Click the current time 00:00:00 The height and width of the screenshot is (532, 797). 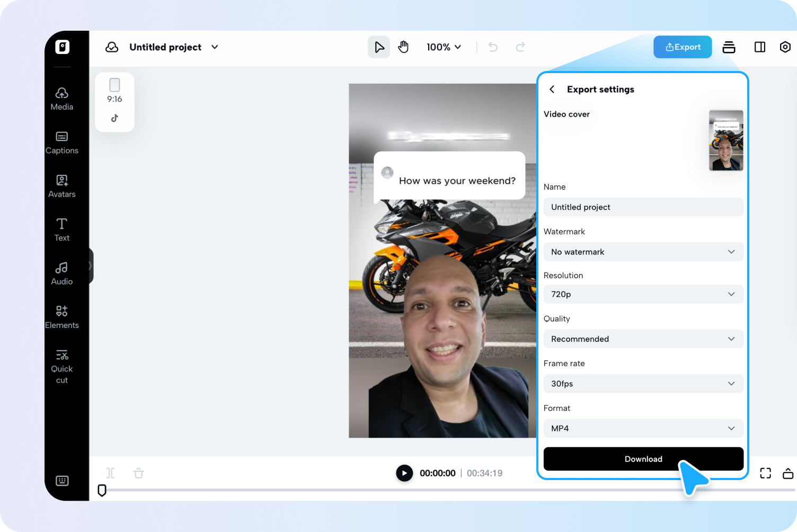pos(438,473)
